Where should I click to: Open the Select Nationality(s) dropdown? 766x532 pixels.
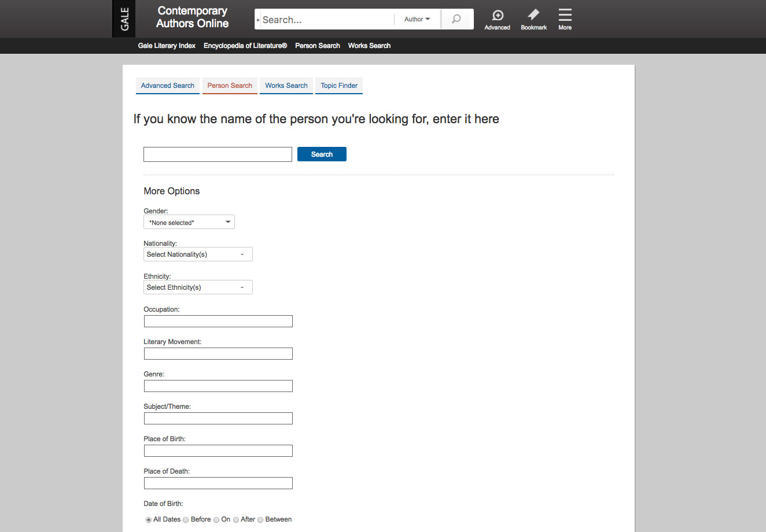coord(198,254)
